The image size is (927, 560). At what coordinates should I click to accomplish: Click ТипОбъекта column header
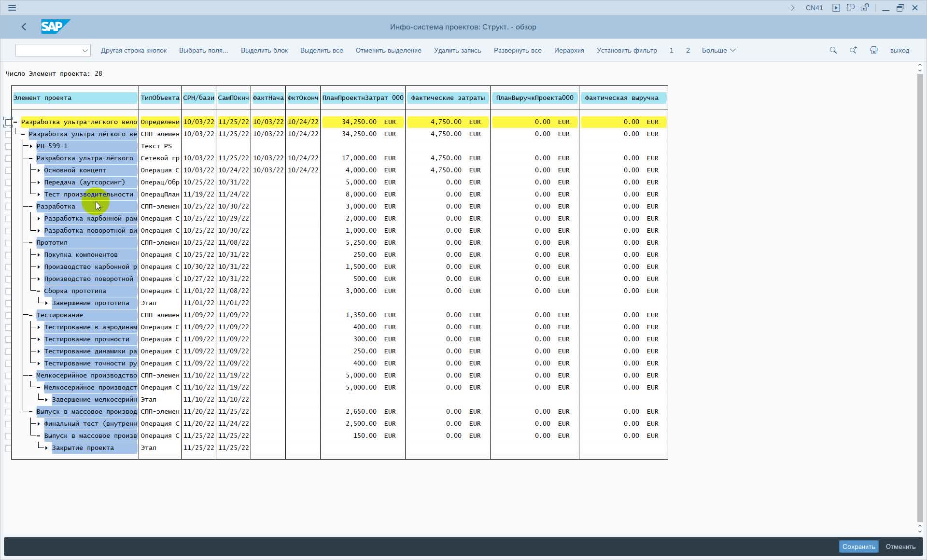point(160,98)
